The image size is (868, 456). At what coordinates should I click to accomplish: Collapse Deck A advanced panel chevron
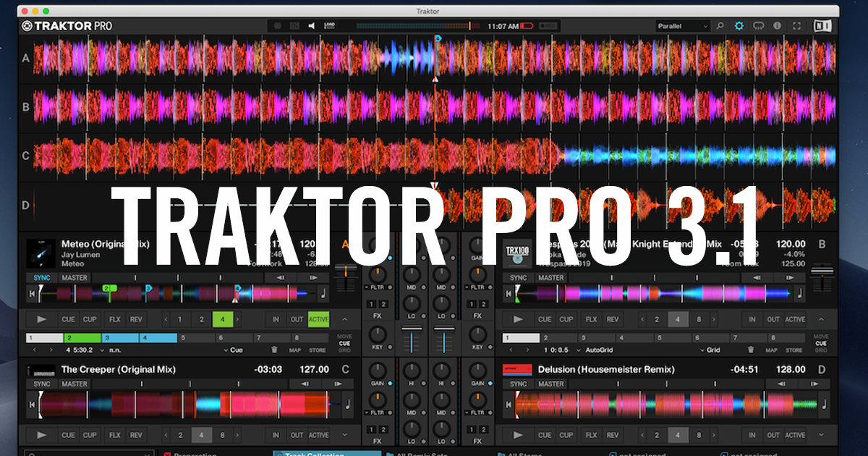click(x=344, y=319)
